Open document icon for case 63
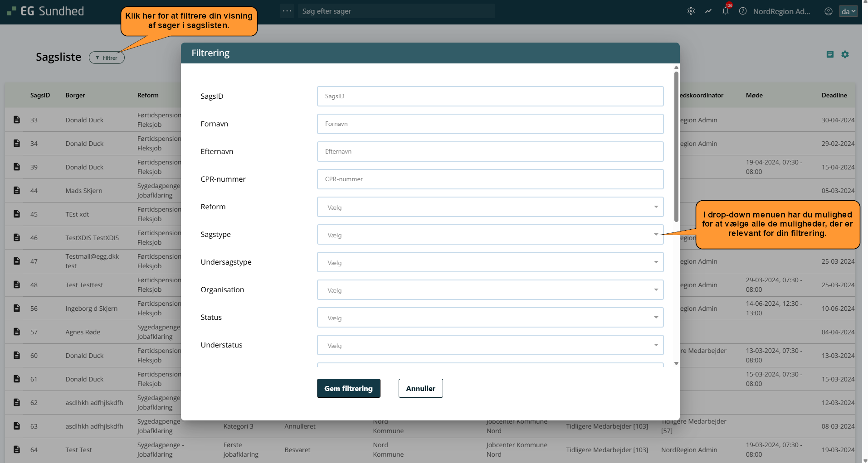The height and width of the screenshot is (463, 868). [17, 426]
